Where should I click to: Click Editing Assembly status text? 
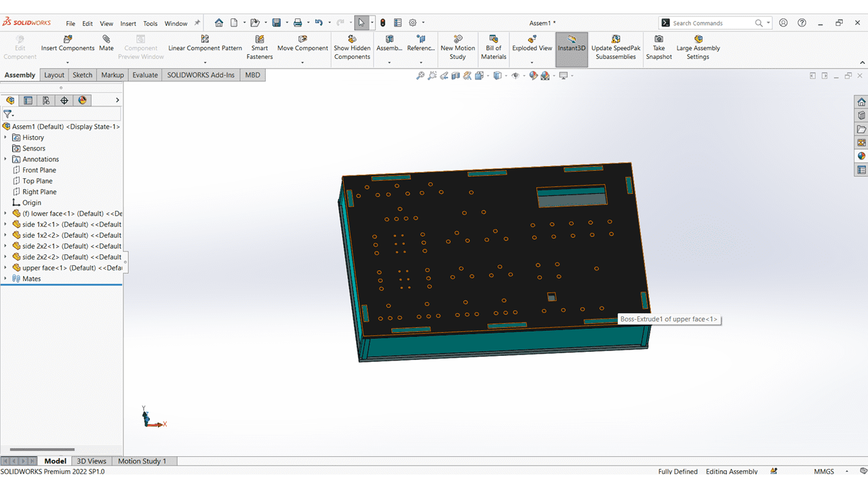tap(732, 471)
